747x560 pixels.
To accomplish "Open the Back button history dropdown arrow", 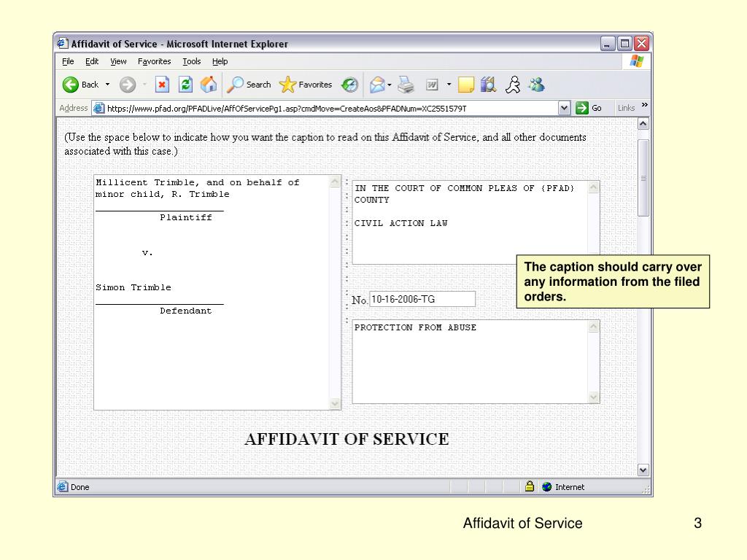I will [x=108, y=85].
